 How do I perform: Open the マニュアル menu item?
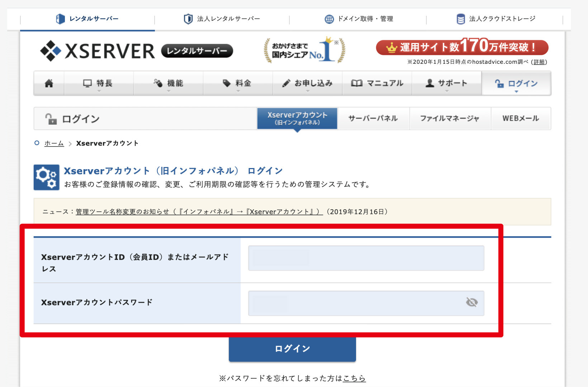(377, 83)
